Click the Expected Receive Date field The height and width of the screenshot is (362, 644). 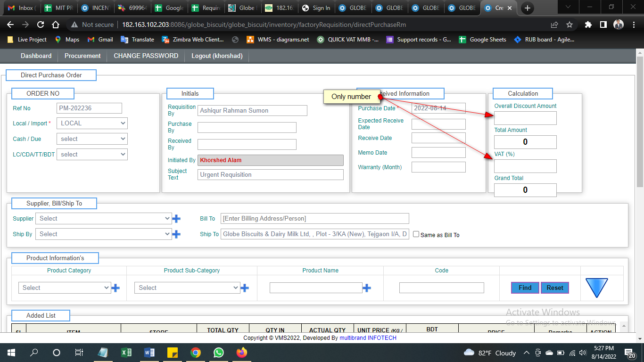pyautogui.click(x=438, y=124)
